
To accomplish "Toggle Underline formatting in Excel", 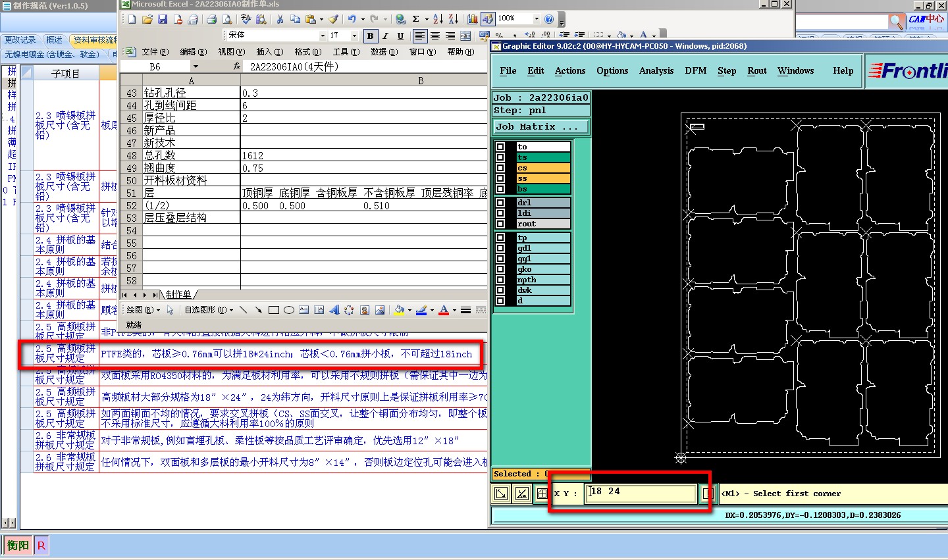I will pyautogui.click(x=400, y=36).
